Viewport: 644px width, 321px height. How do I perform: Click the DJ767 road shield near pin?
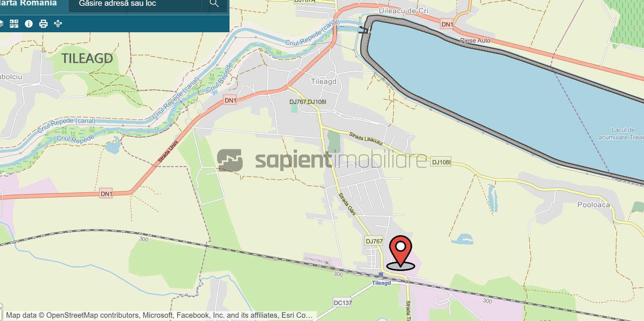(374, 241)
